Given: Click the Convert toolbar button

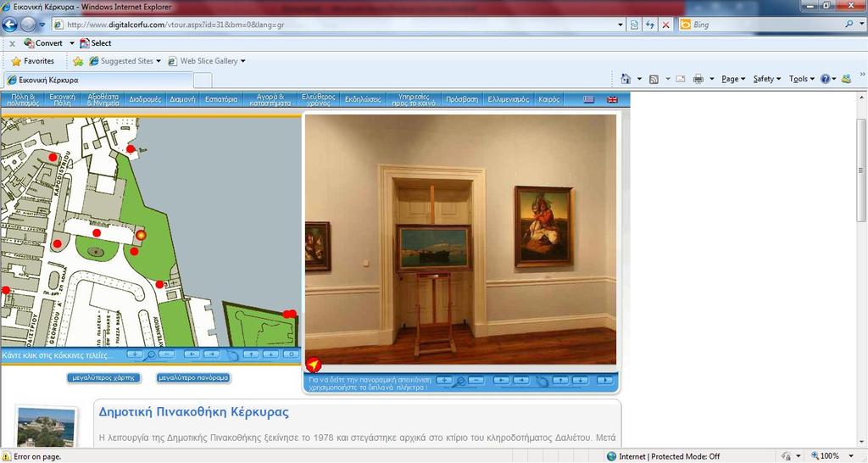Looking at the screenshot, I should pyautogui.click(x=44, y=43).
